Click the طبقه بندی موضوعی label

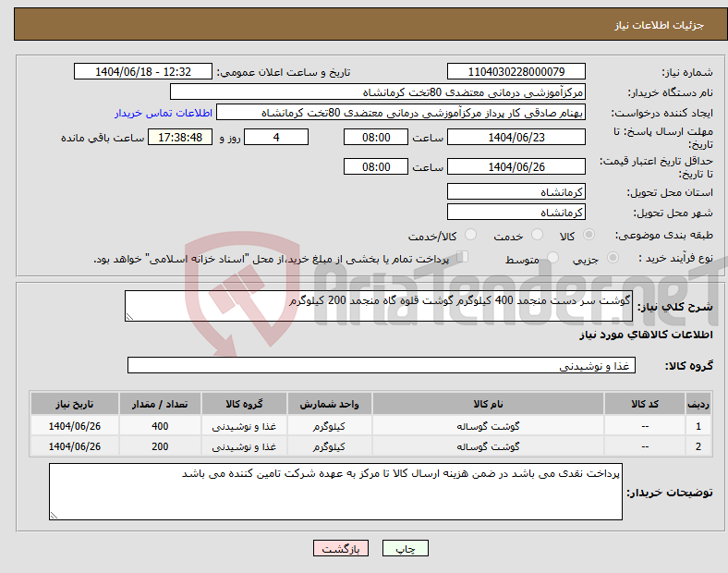664,235
